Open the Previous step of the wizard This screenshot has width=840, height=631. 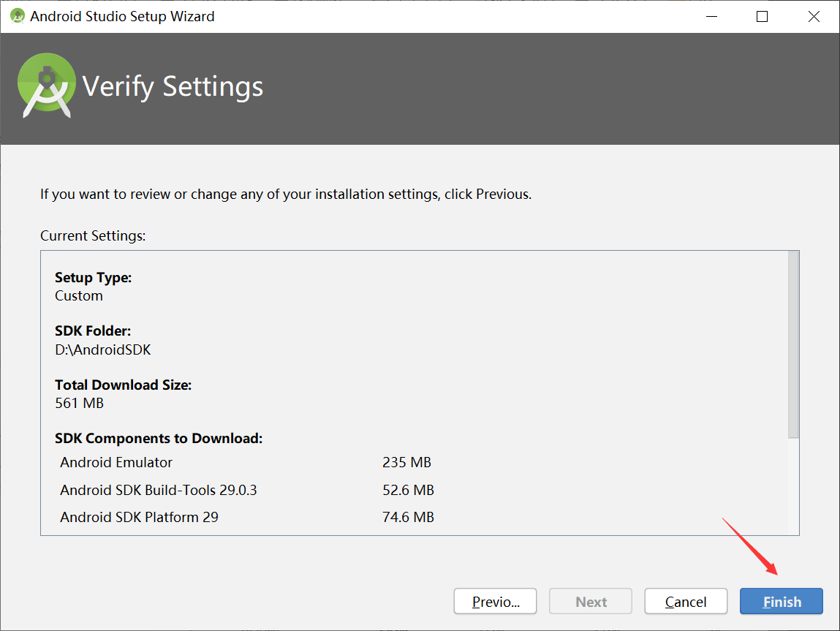coord(495,601)
